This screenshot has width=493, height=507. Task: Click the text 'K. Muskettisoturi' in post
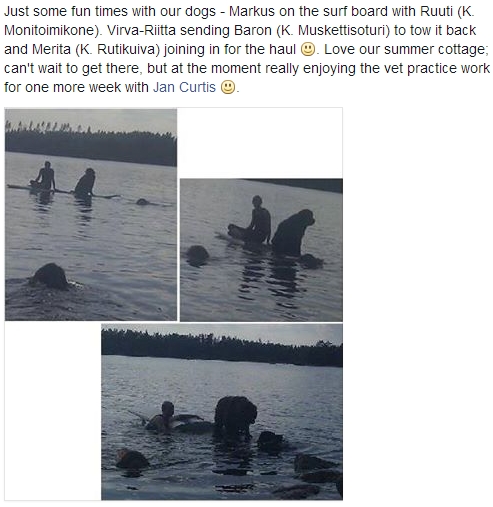(335, 30)
